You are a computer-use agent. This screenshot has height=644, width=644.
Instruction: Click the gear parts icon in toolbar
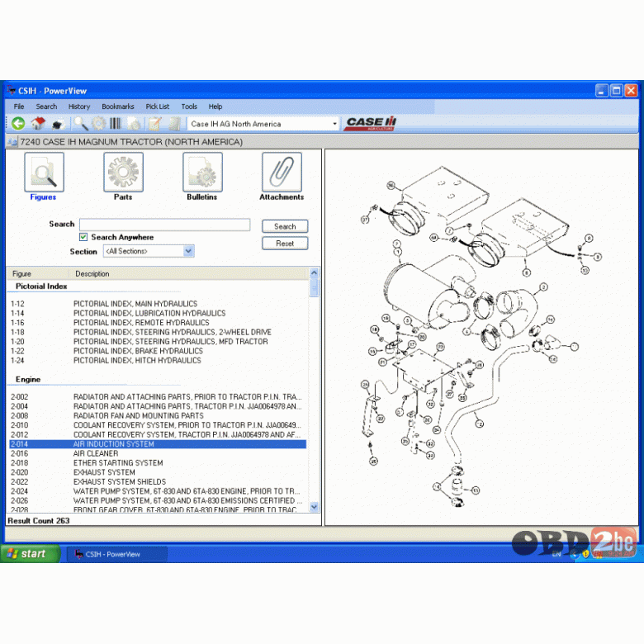point(98,123)
